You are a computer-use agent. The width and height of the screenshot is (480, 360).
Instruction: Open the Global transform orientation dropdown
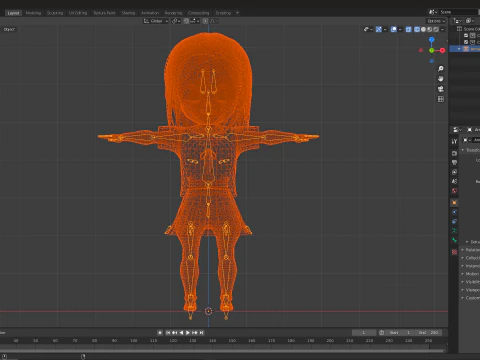[x=156, y=21]
